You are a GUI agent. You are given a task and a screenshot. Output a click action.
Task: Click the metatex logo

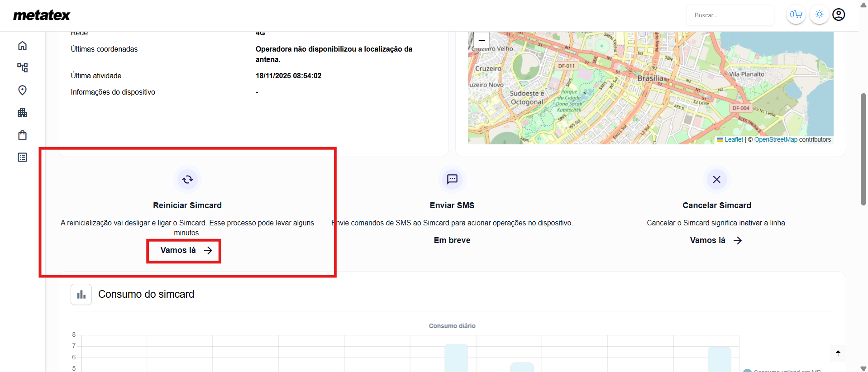click(42, 15)
